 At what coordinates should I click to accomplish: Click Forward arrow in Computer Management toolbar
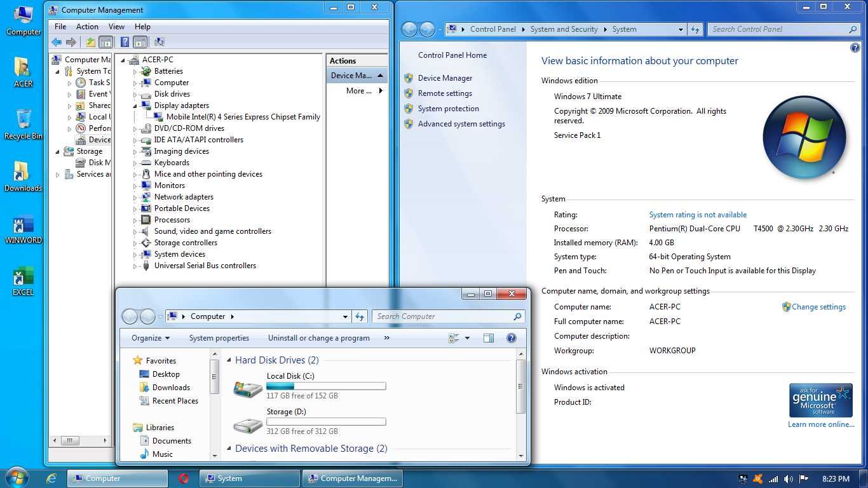pyautogui.click(x=71, y=42)
